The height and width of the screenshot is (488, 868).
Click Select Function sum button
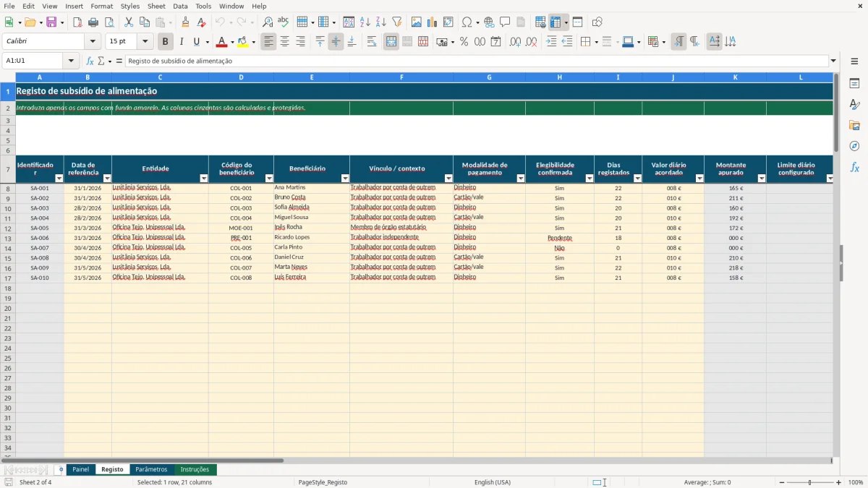101,61
